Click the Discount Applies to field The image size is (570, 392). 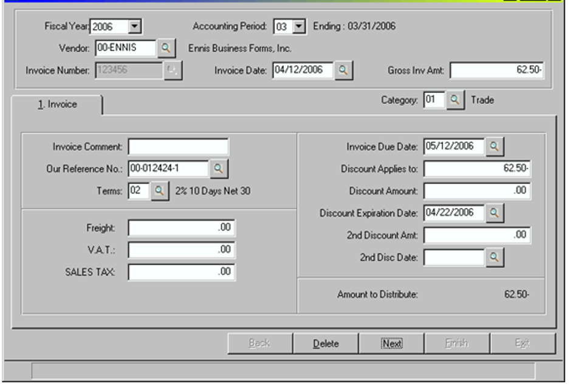pos(477,169)
